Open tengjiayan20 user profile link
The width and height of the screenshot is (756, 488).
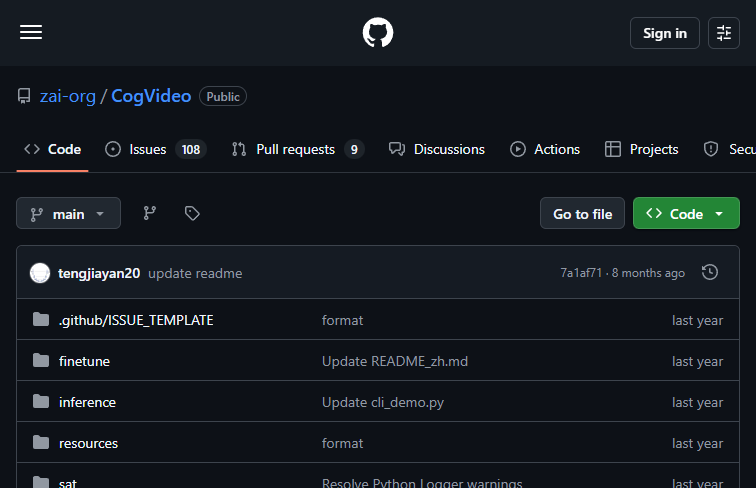coord(99,273)
